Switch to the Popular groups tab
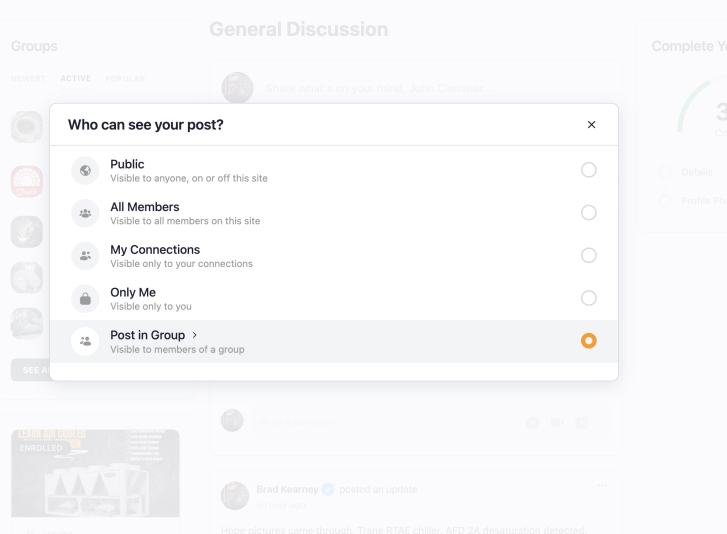The image size is (727, 534). (x=125, y=79)
